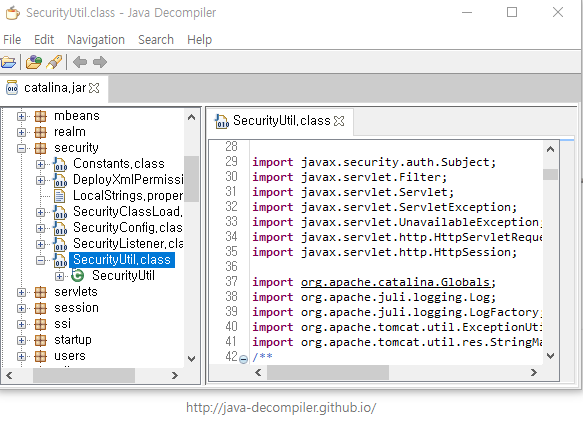The width and height of the screenshot is (583, 423).
Task: Click the Open Type toolbar icon
Action: (34, 62)
